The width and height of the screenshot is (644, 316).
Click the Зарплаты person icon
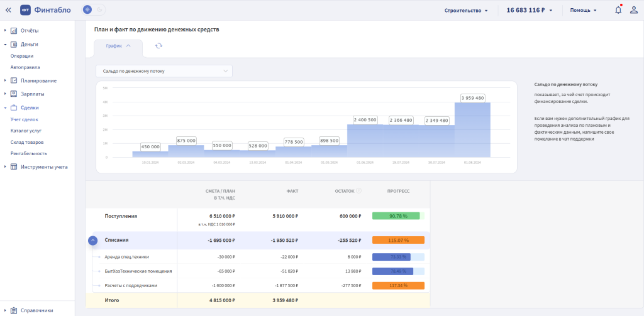[14, 94]
